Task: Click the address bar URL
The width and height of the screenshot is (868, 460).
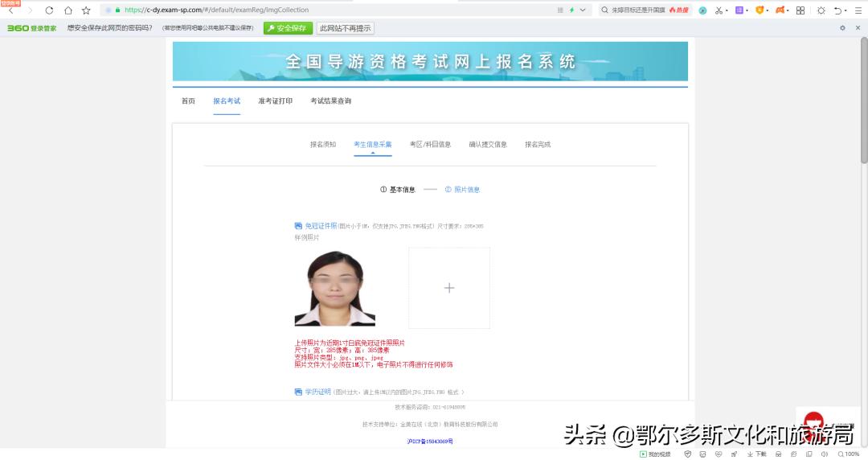Action: (216, 10)
